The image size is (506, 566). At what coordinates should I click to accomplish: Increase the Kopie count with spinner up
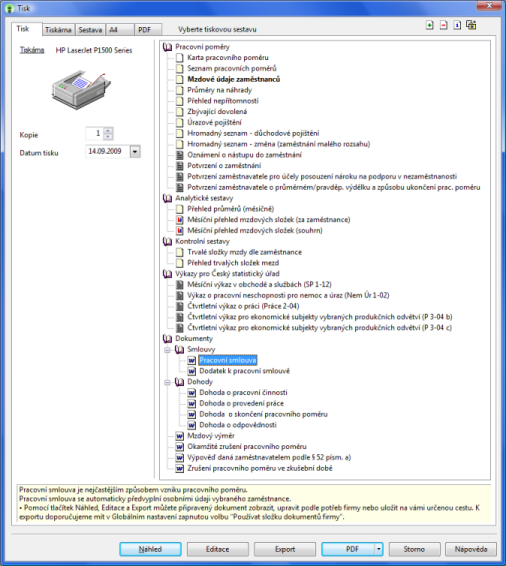coord(108,130)
